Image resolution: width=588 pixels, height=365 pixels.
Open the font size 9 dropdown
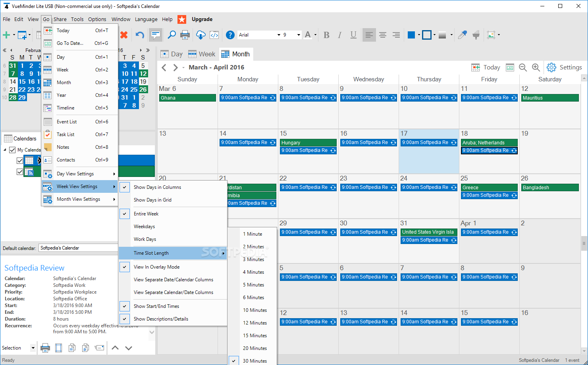pyautogui.click(x=299, y=35)
